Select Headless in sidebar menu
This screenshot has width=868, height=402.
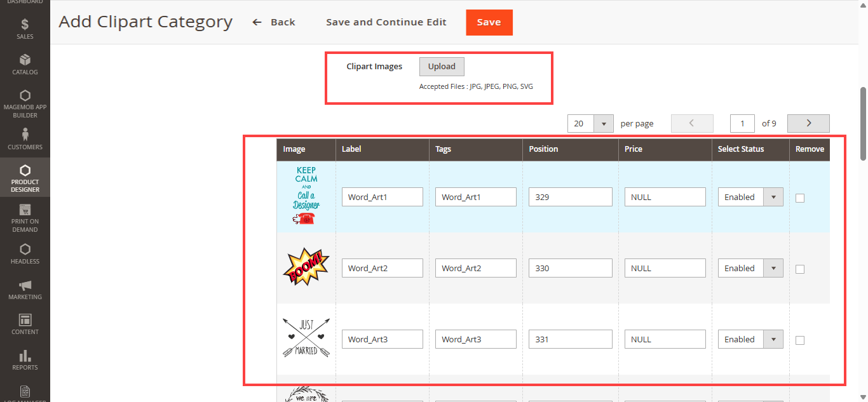pyautogui.click(x=25, y=253)
